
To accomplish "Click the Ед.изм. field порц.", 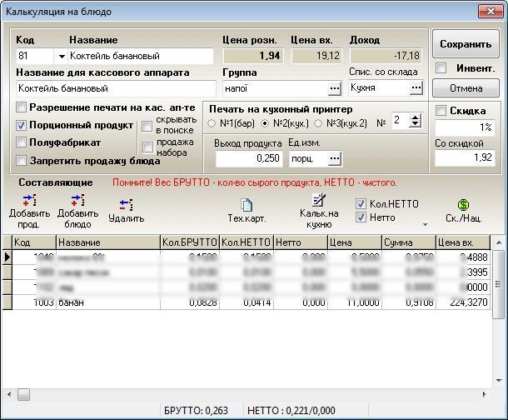I will point(308,158).
